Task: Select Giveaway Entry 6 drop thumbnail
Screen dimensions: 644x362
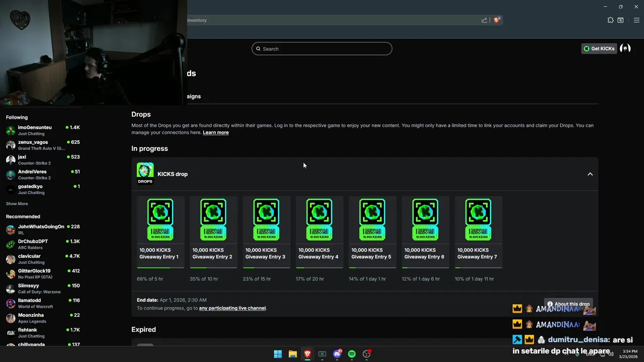Action: pos(425,220)
